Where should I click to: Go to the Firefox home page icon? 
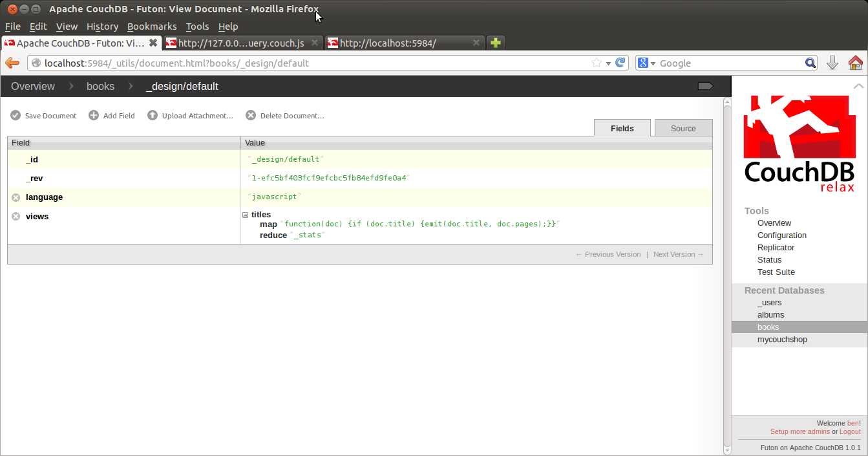[855, 63]
